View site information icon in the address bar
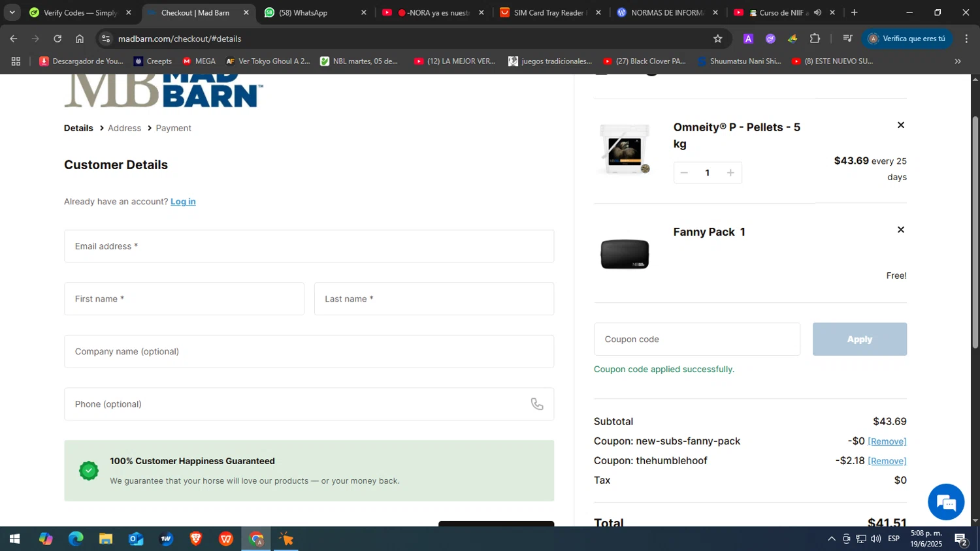The height and width of the screenshot is (551, 980). point(106,39)
